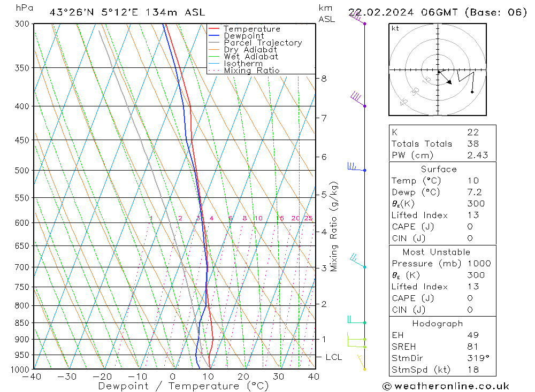The width and height of the screenshot is (535, 392).
Task: Click the '45' ring label in hodograph
Action: click(x=403, y=102)
